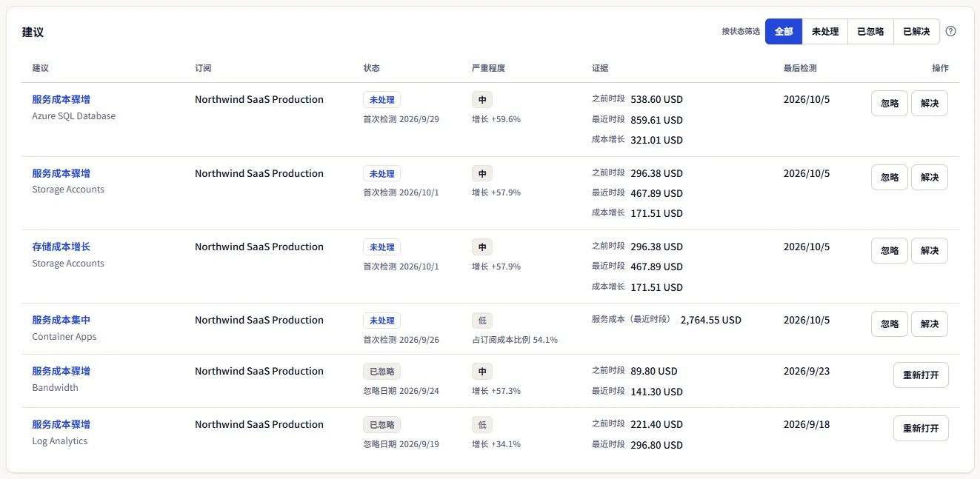Click the 321.01 USD cost growth value
This screenshot has height=479, width=980.
(x=656, y=140)
